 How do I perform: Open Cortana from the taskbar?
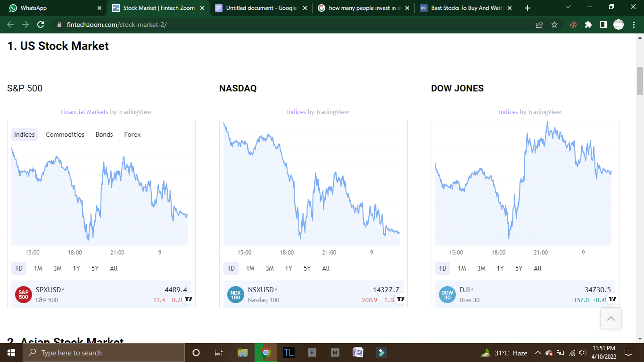(x=196, y=353)
